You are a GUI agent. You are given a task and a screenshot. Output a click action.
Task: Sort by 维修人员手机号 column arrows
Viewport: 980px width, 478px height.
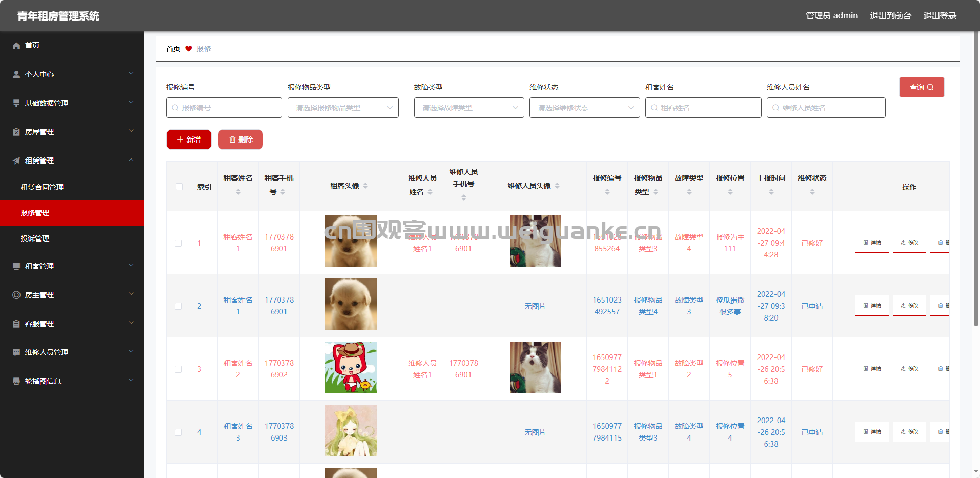464,197
